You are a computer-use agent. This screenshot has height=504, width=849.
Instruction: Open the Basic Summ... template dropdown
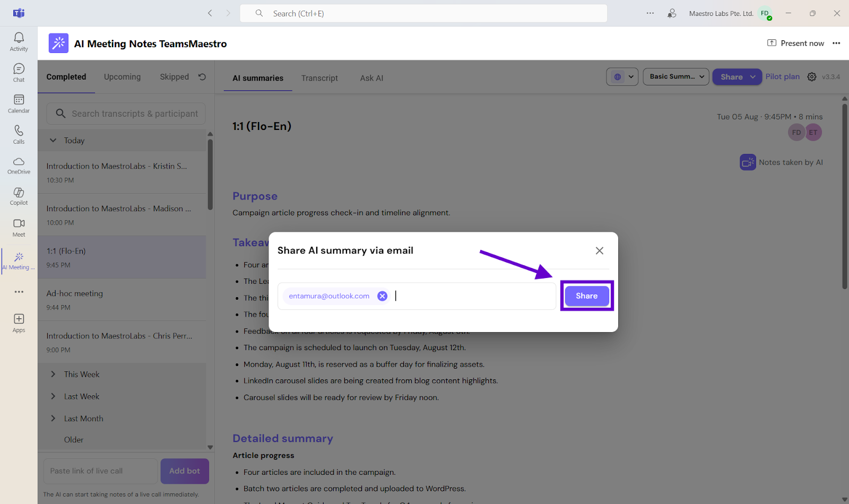[x=676, y=77]
